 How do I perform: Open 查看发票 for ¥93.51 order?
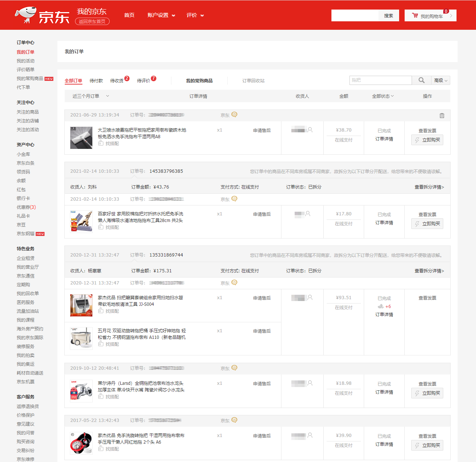click(x=427, y=298)
